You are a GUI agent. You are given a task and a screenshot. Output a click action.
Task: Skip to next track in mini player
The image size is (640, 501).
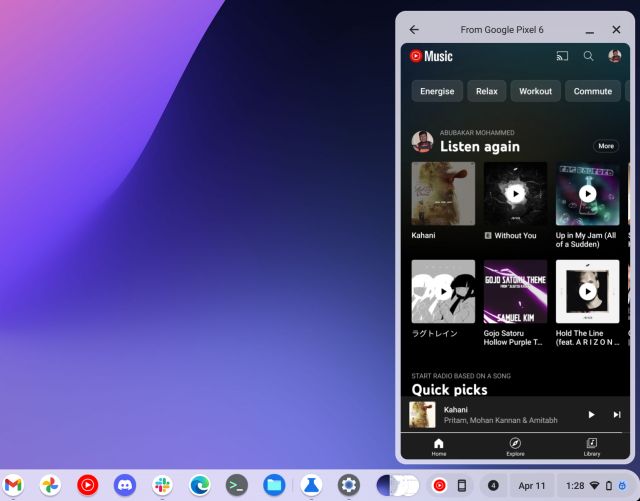click(x=617, y=414)
